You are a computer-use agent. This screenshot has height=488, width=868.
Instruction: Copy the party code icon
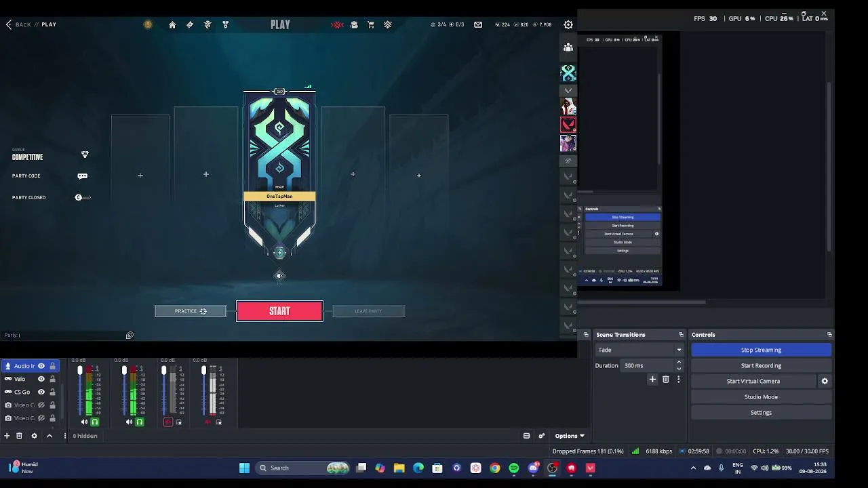82,176
